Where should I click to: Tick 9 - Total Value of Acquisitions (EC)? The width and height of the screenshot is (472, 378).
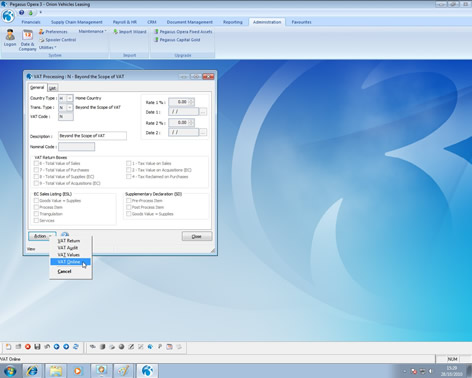(36, 183)
